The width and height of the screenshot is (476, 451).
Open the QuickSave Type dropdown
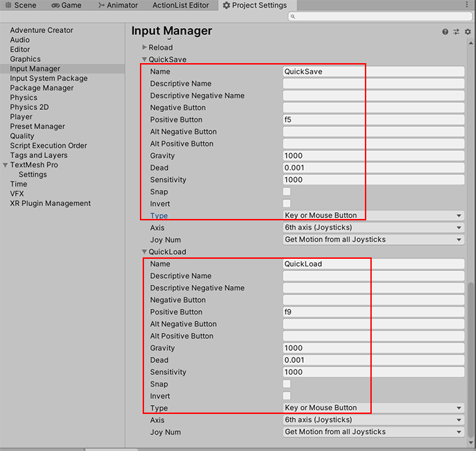[x=373, y=216]
